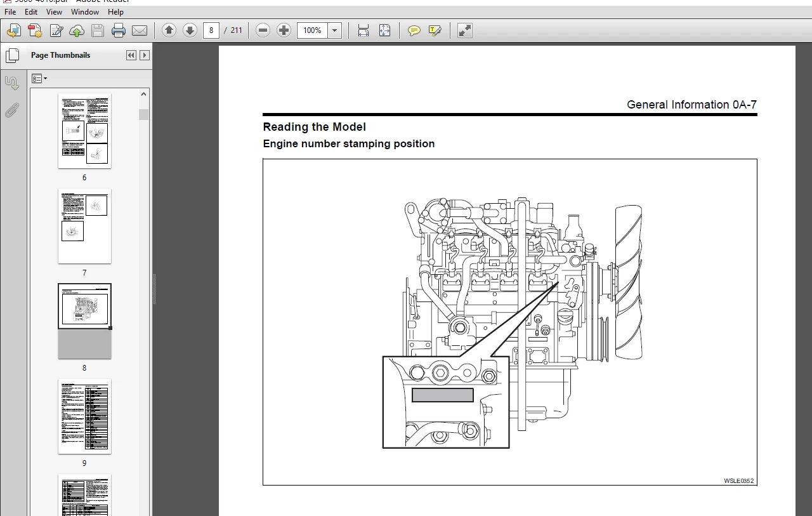Print the document with printer icon

(x=119, y=30)
